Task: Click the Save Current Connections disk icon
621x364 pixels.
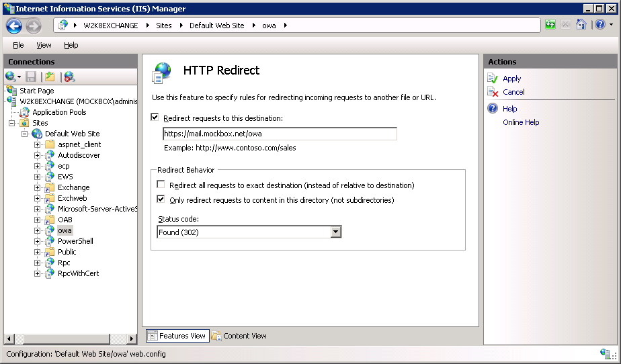Action: click(x=31, y=77)
